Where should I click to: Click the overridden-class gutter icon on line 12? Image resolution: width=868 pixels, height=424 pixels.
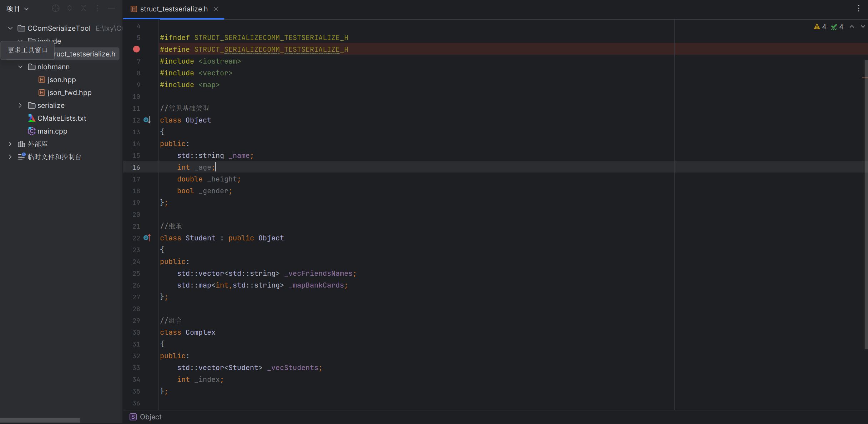(x=147, y=120)
